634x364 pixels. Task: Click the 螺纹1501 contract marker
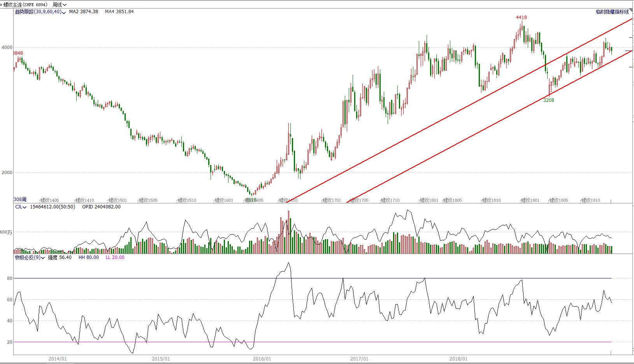[118, 201]
